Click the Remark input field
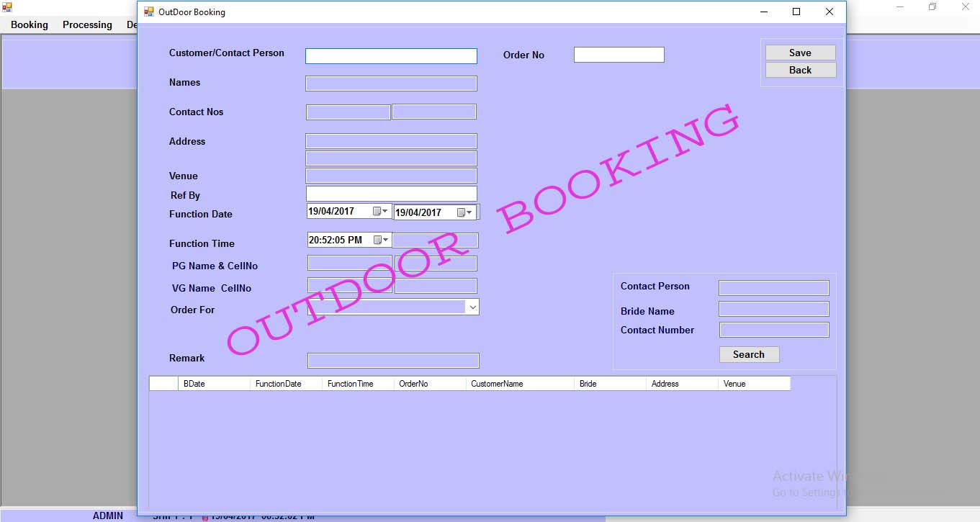Screen dimensions: 980x522 tap(393, 361)
